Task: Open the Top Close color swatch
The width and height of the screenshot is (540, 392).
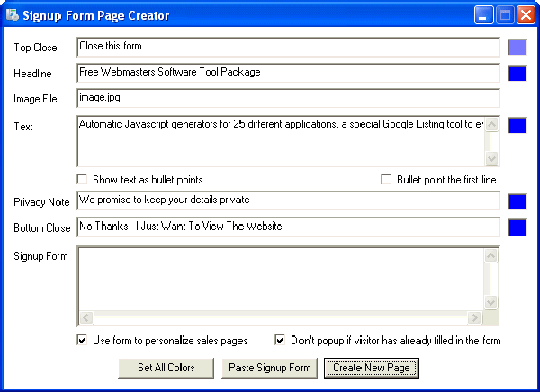Action: coord(517,48)
